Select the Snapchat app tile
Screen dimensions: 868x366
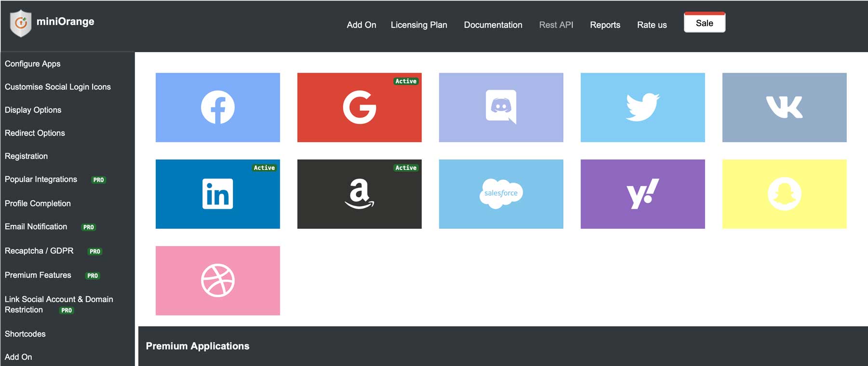(x=785, y=194)
